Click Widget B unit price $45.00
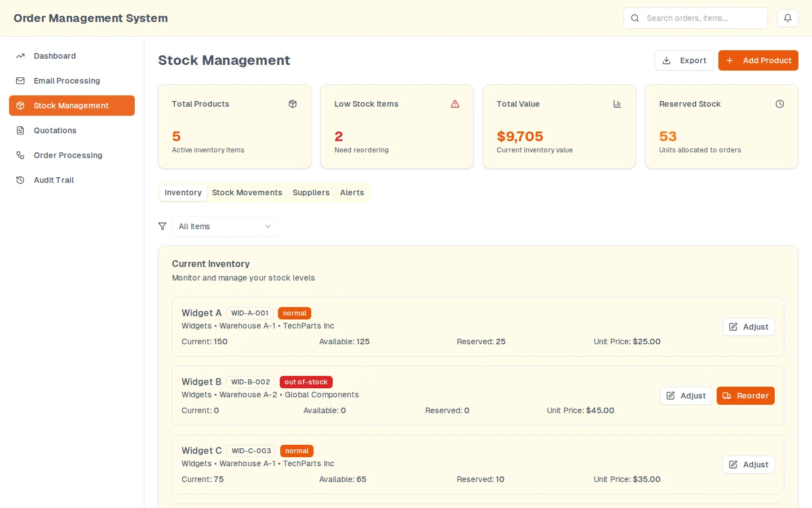Screen dimensions: 812x508 (600, 410)
